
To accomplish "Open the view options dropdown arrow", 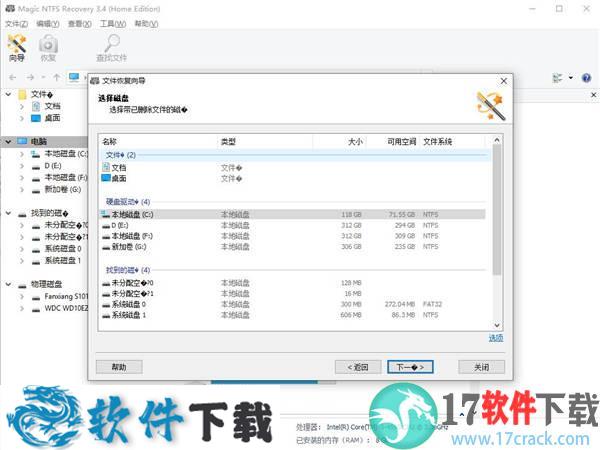I will pyautogui.click(x=571, y=77).
